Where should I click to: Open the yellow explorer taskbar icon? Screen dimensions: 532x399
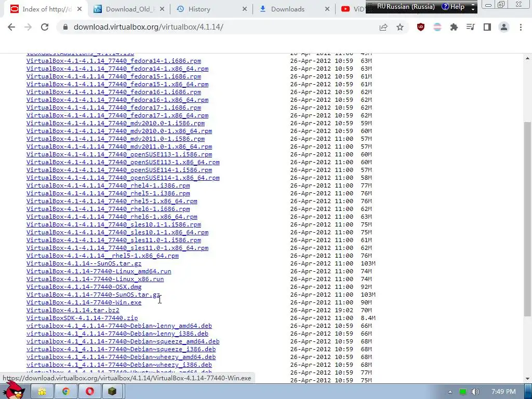pyautogui.click(x=42, y=392)
